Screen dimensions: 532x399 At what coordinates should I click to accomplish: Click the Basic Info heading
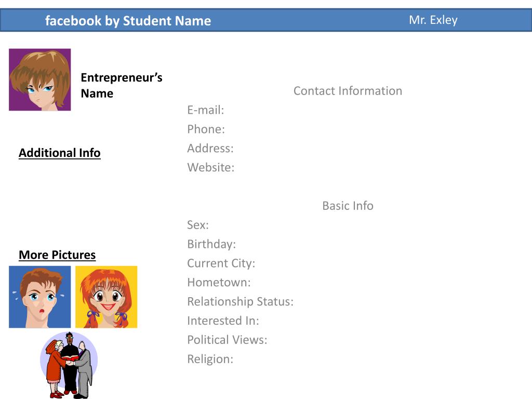[348, 206]
